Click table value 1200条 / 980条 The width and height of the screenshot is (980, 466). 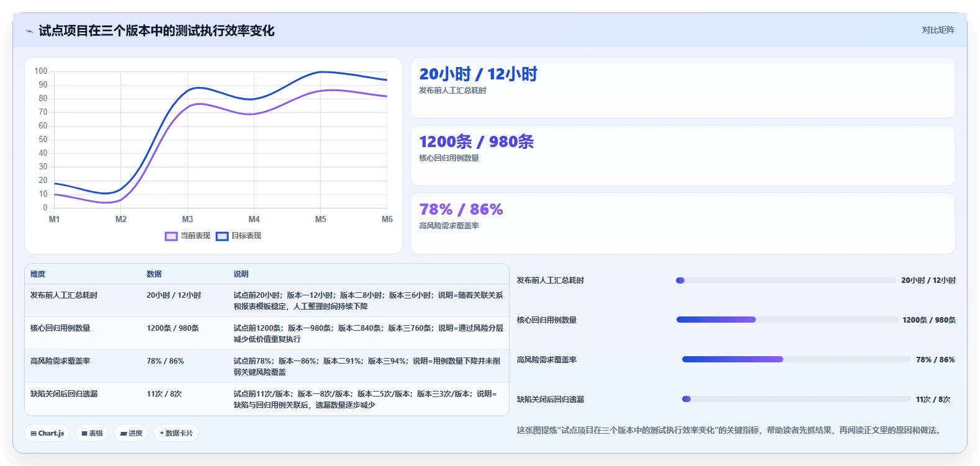point(173,328)
